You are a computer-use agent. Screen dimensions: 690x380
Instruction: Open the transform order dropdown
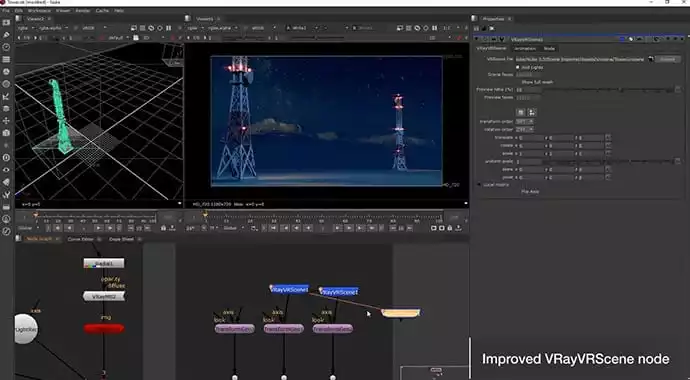point(525,121)
